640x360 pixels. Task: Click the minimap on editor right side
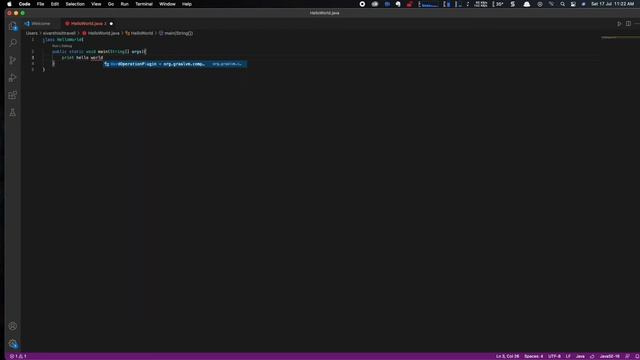click(x=620, y=38)
